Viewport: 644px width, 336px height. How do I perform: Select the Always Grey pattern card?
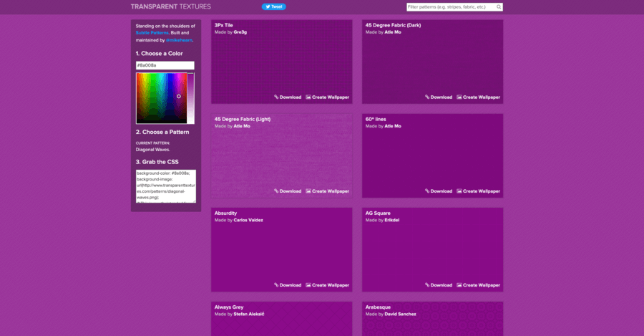coord(282,319)
